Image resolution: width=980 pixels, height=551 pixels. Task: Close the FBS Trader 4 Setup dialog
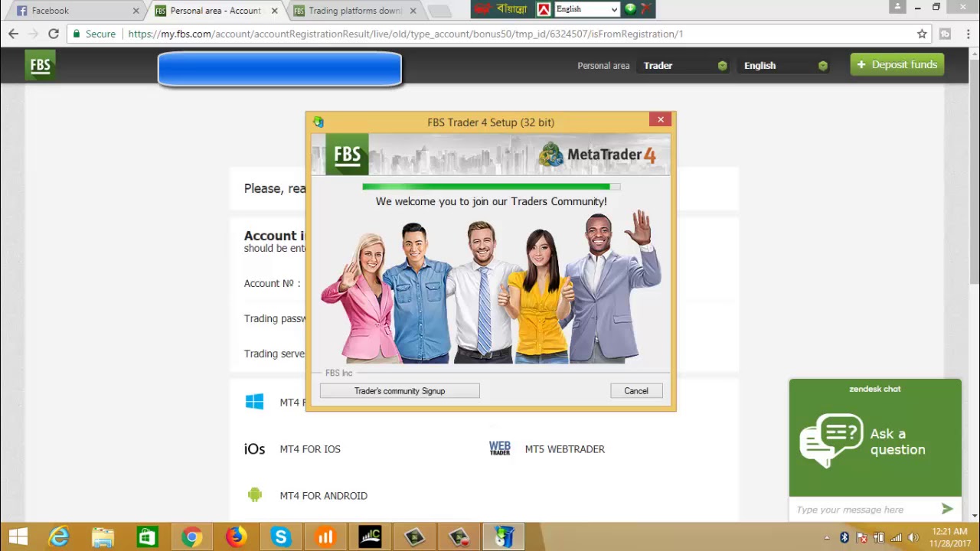click(661, 119)
